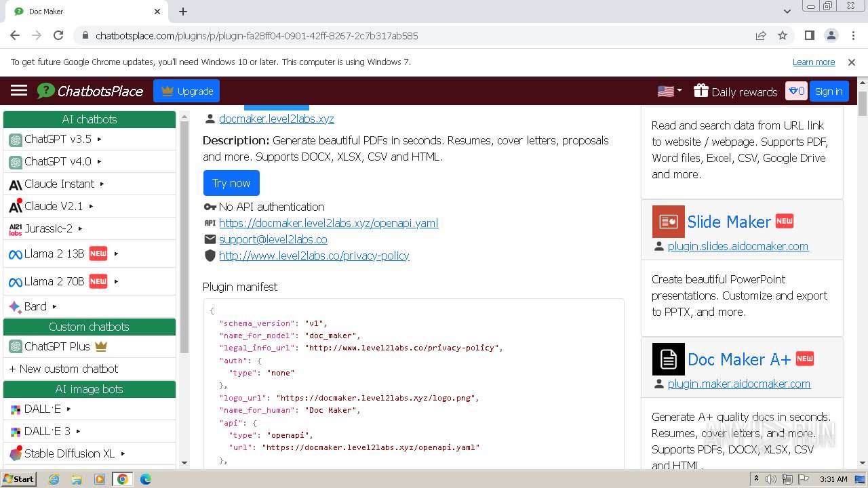The width and height of the screenshot is (868, 488).
Task: Click Learn more in update notice
Action: click(x=814, y=62)
